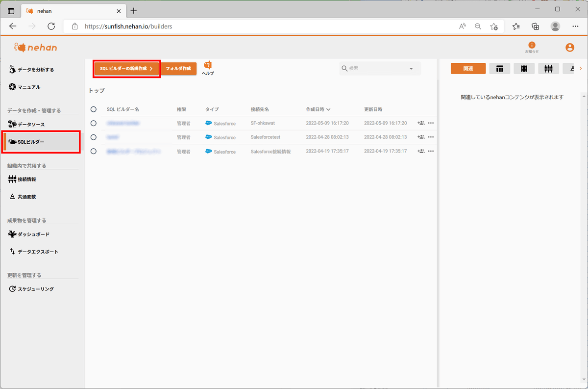588x389 pixels.
Task: Click the SF-ohkawat connection cell
Action: 264,123
